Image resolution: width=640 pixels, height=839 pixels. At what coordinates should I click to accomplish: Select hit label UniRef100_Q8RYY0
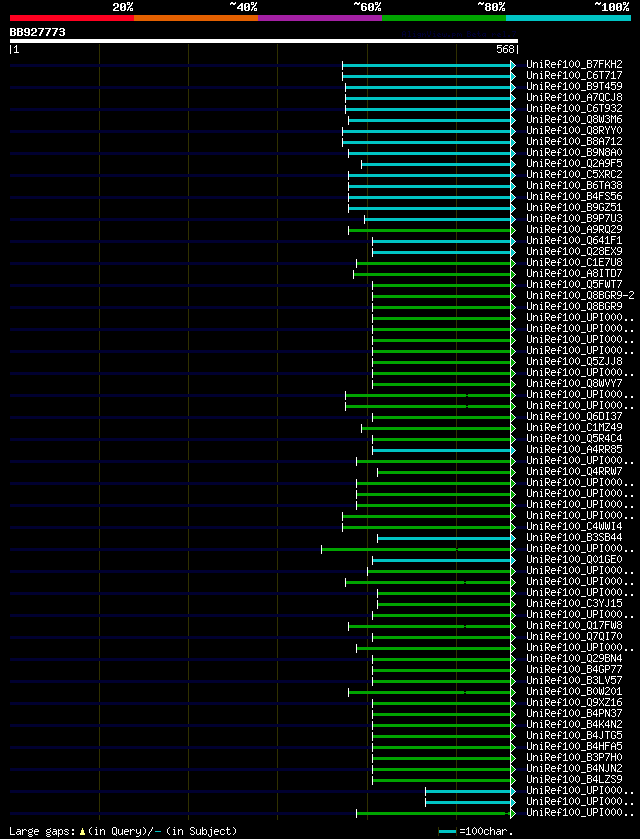(574, 131)
